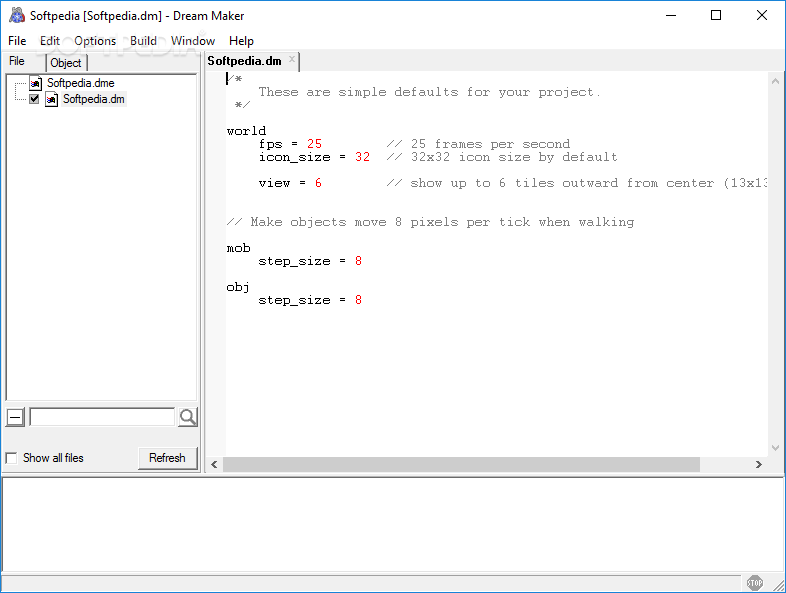The width and height of the screenshot is (786, 593).
Task: Uncheck the Softpedia.dm include checkbox
Action: [x=34, y=99]
